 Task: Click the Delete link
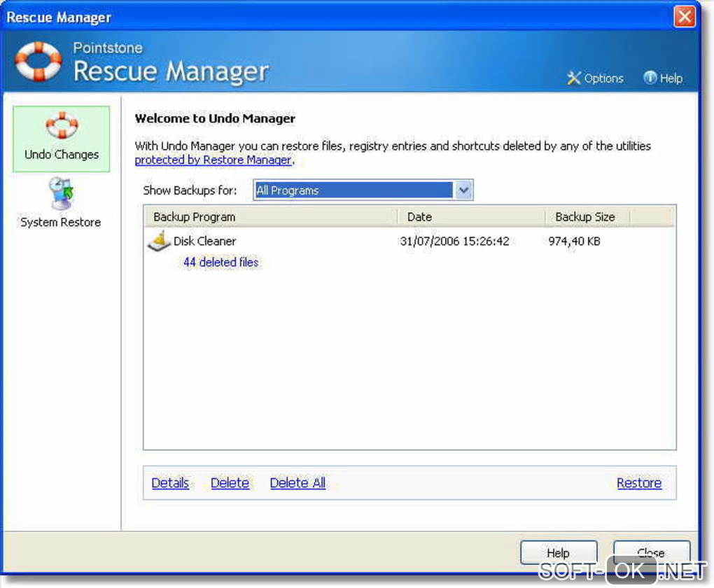tap(230, 483)
